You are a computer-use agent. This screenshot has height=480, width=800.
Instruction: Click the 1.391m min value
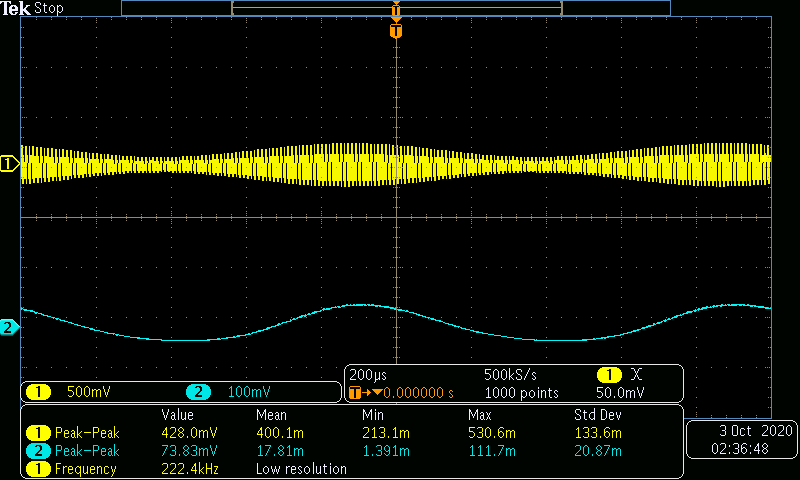[386, 451]
